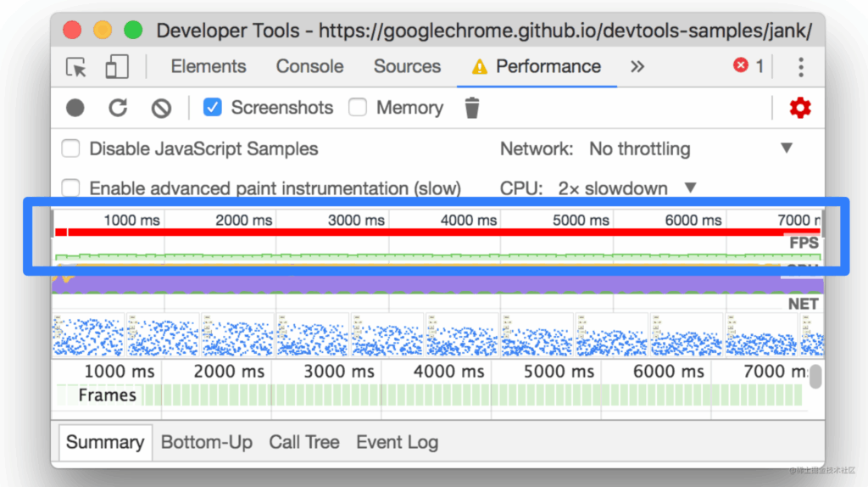Expand more tabs with double chevron
Screen dimensions: 868x487
(x=637, y=66)
